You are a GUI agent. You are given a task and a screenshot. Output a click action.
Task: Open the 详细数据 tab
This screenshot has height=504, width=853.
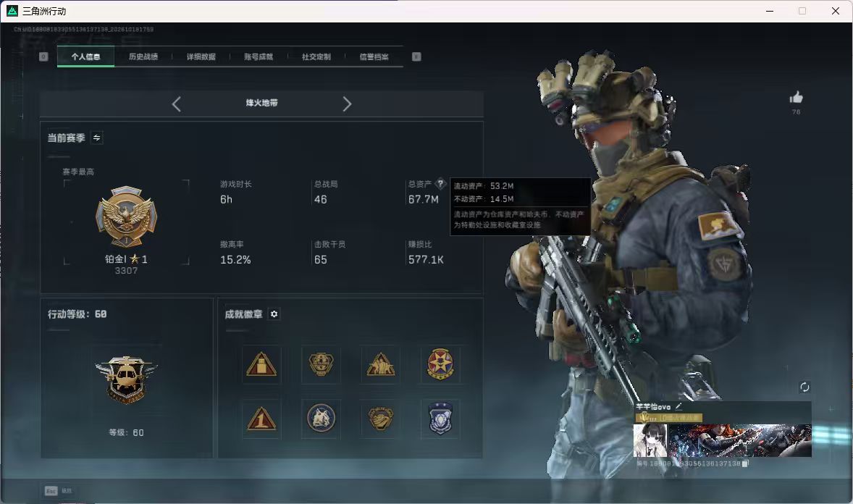pos(201,56)
